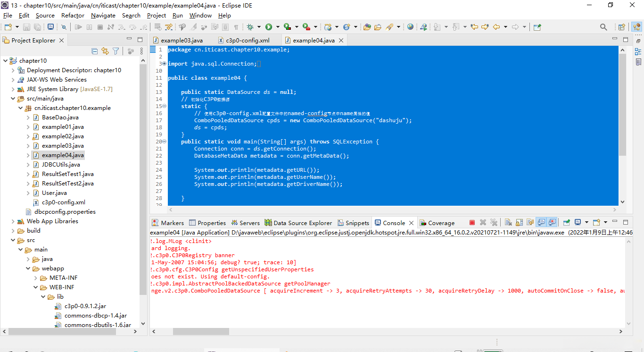Click the green Run button in toolbar
This screenshot has height=352, width=644.
click(269, 27)
